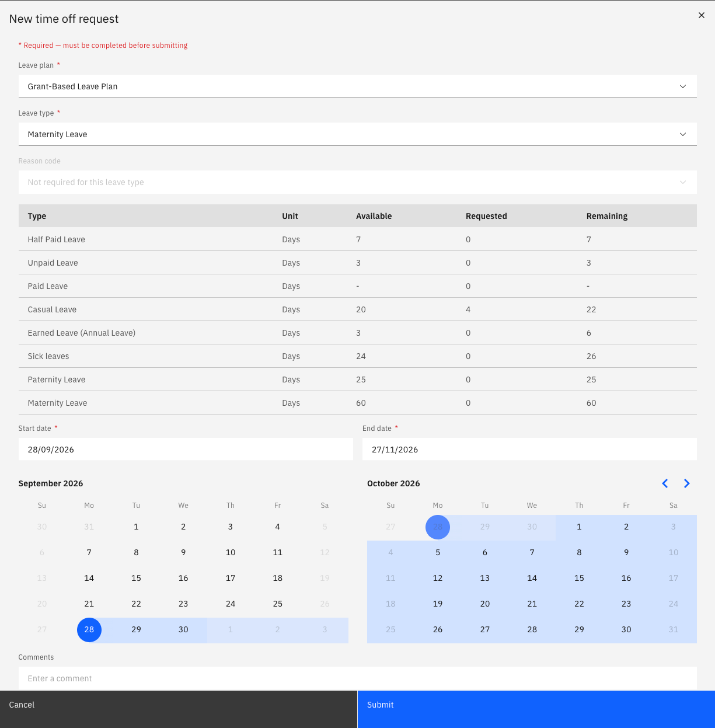
Task: Select September 30 in the September calendar
Action: click(183, 630)
